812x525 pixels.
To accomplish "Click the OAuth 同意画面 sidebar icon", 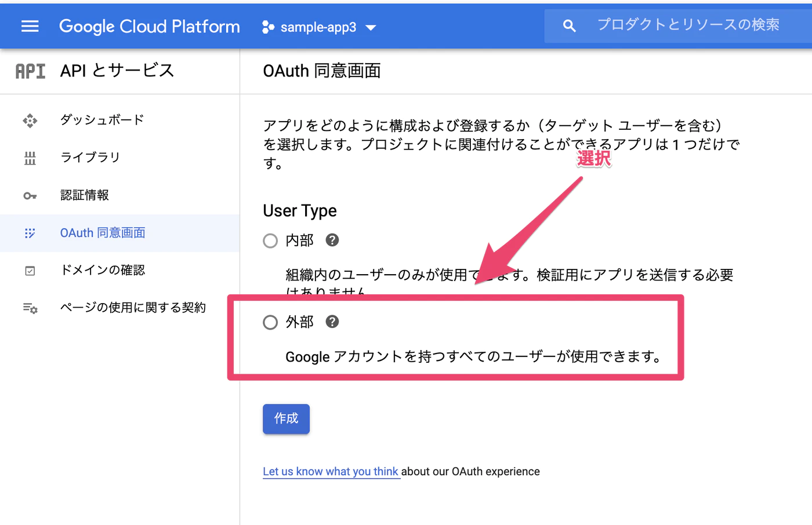I will coord(30,233).
